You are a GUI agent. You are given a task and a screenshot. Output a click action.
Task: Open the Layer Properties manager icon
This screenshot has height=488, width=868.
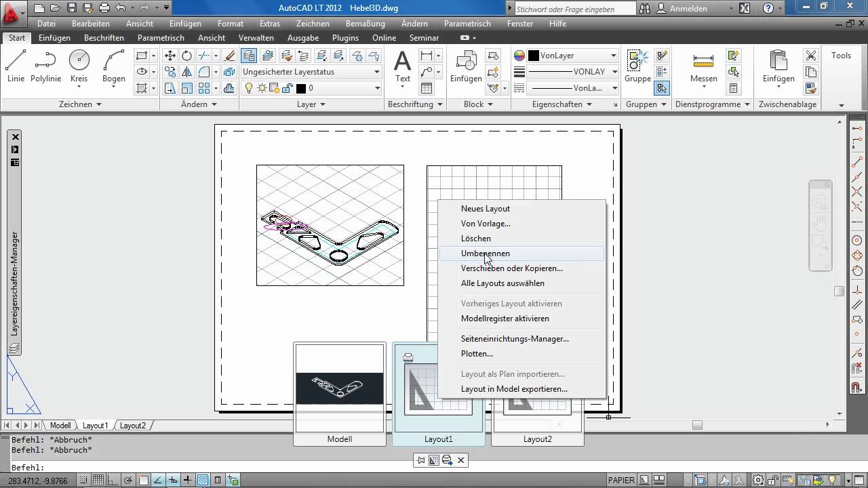[x=249, y=56]
